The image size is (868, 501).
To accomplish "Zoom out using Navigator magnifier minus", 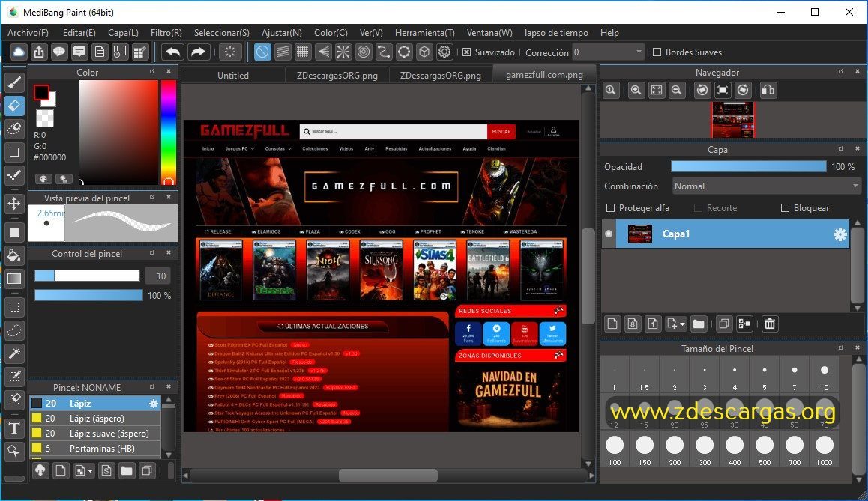I will coord(676,90).
